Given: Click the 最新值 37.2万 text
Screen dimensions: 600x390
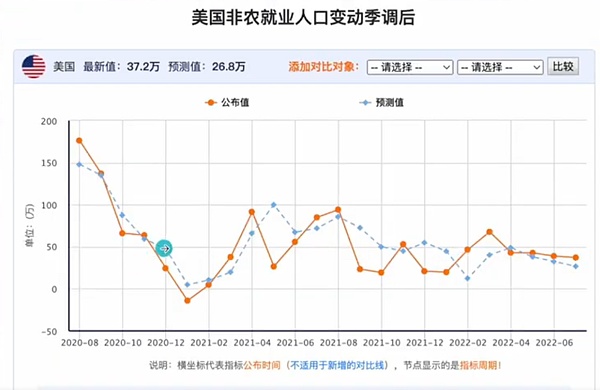Looking at the screenshot, I should coord(122,67).
